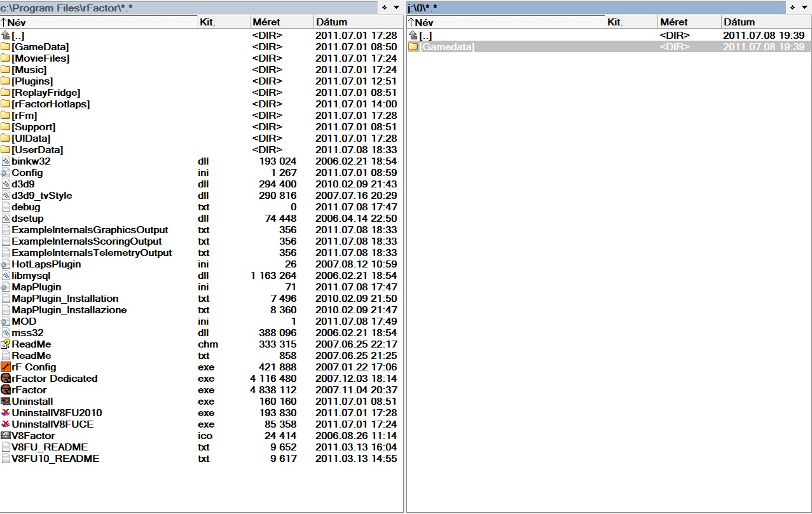Select the UserData folder icon
The width and height of the screenshot is (812, 514).
(x=6, y=150)
